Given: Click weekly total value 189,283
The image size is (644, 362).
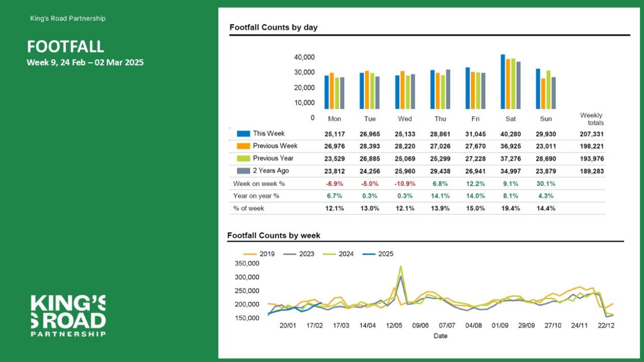Looking at the screenshot, I should (591, 171).
